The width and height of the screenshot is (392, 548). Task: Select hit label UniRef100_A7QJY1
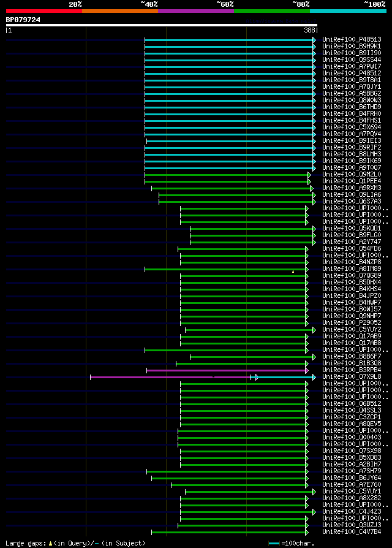[352, 86]
